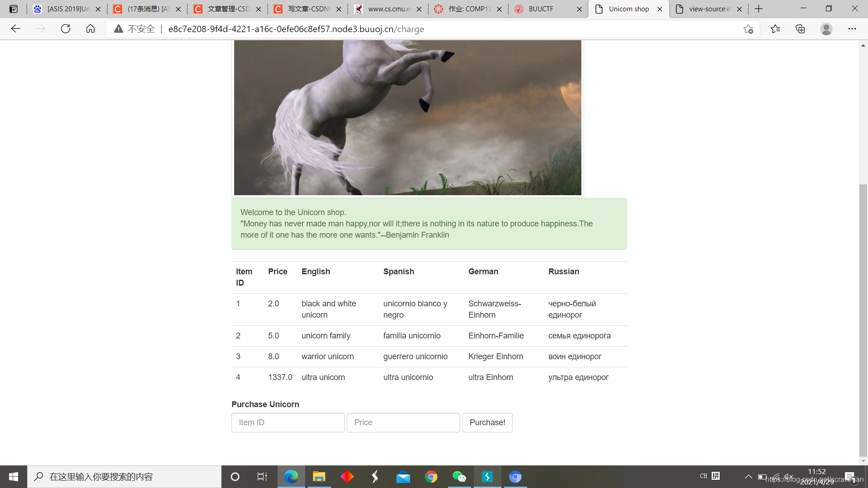Image resolution: width=868 pixels, height=488 pixels.
Task: Click the back navigation arrow
Action: pos(16,29)
